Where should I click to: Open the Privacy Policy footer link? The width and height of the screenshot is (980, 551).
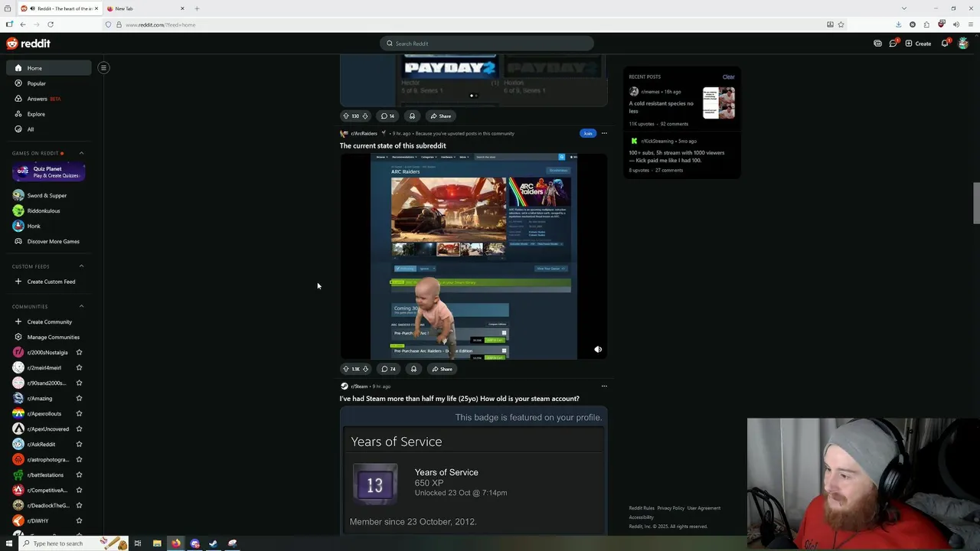(x=671, y=508)
